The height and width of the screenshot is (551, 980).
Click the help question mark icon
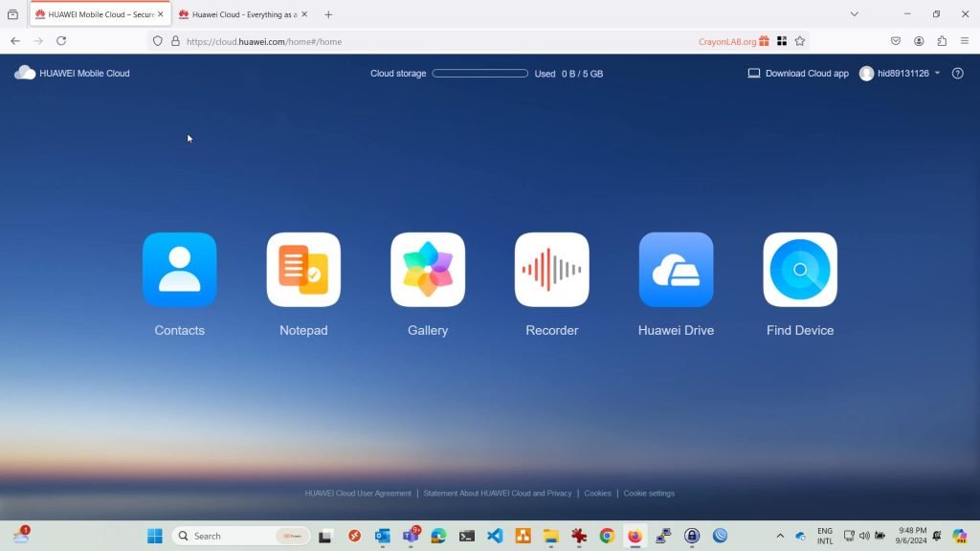coord(958,74)
